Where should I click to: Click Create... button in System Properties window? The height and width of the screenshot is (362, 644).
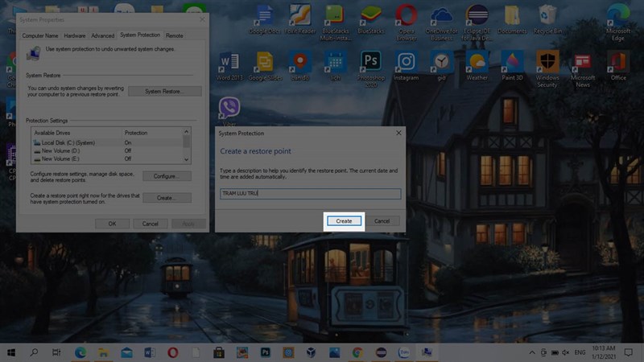(x=167, y=198)
